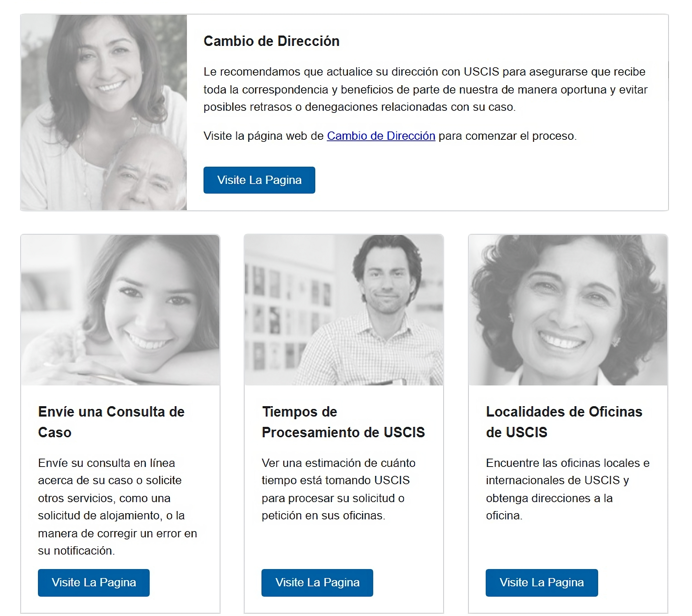Click the 'para comenzar el proceso' text

pyautogui.click(x=507, y=136)
